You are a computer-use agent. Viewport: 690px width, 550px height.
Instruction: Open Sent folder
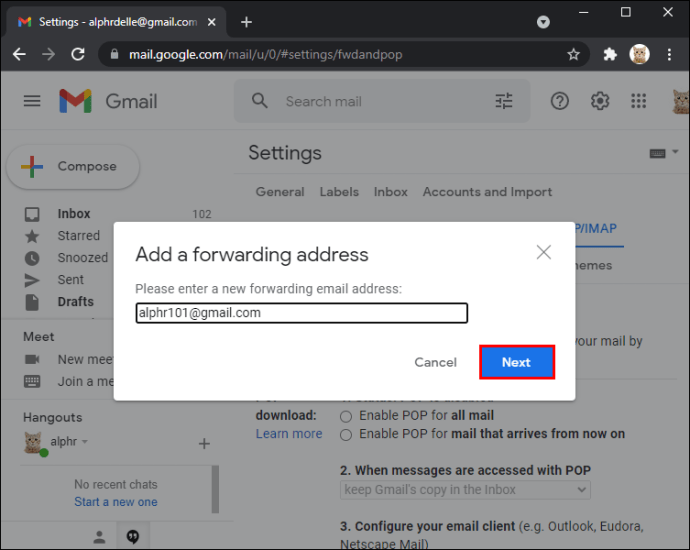pos(70,280)
